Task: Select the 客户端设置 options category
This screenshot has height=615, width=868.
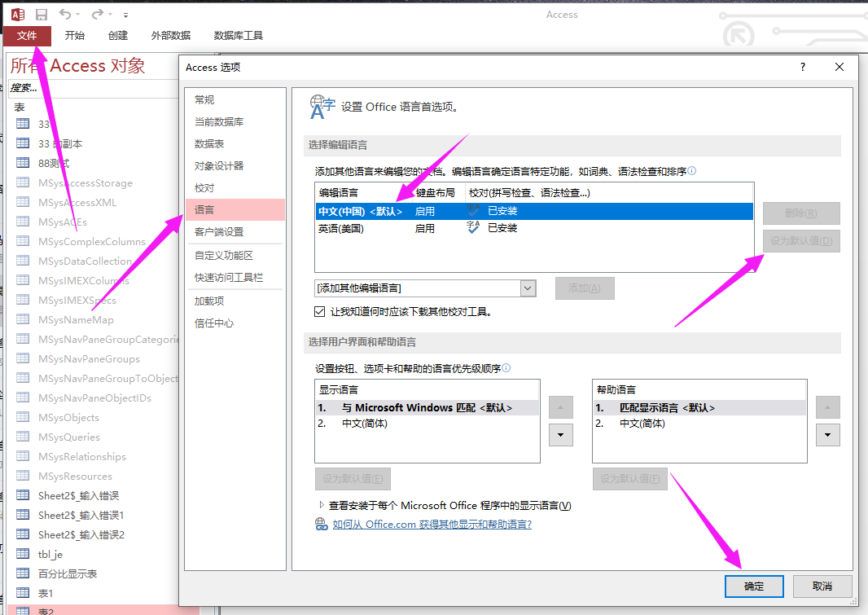Action: tap(235, 232)
